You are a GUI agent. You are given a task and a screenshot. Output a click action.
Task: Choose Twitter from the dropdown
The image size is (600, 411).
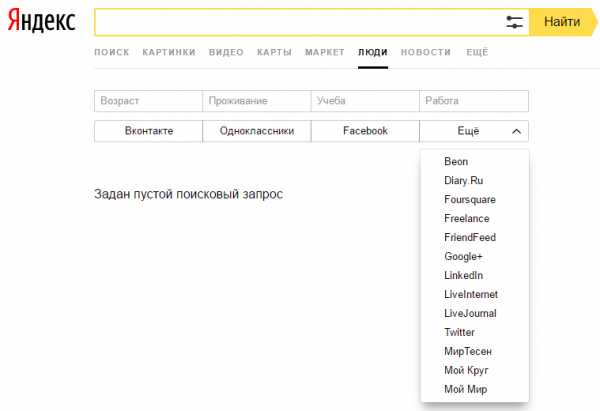point(459,332)
